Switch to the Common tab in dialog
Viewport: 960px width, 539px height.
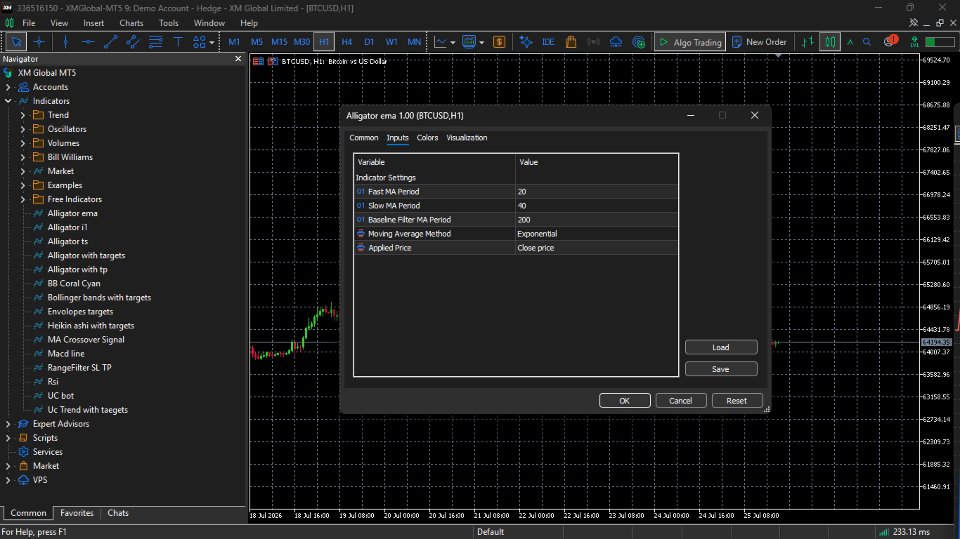[x=364, y=138]
